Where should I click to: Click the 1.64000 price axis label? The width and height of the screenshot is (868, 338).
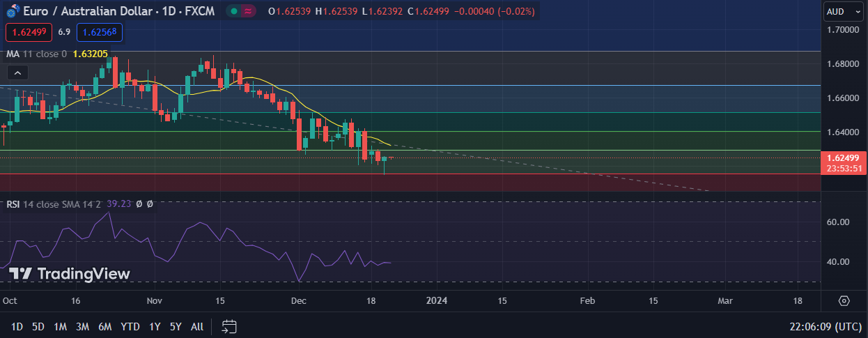click(x=842, y=132)
